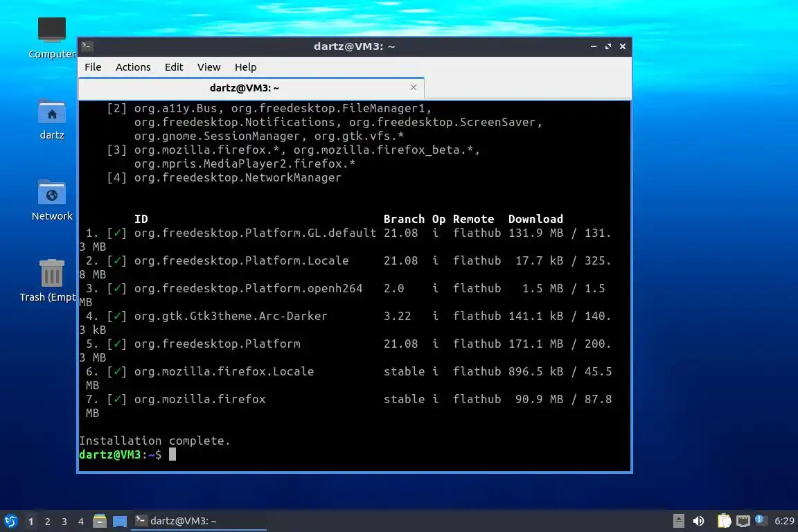Click org.freedesktop.Platform.Locale text
Image resolution: width=798 pixels, height=532 pixels.
coord(241,260)
